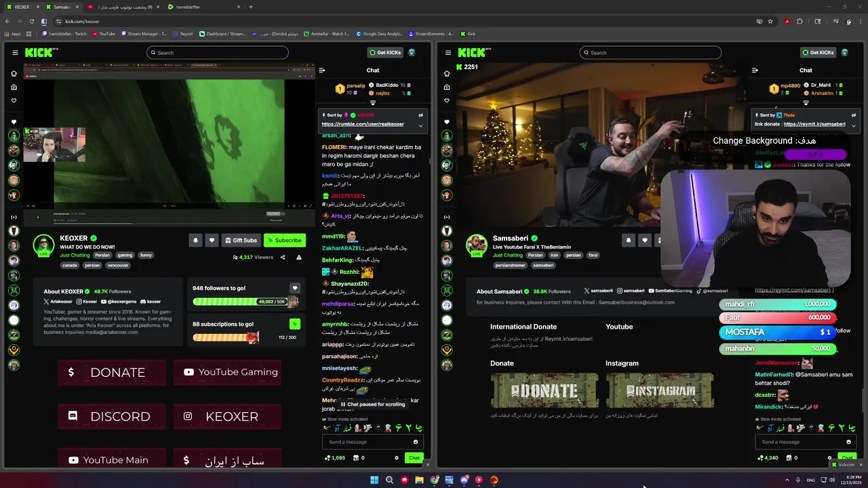
Task: Open gift shop icon in KEOXER chat
Action: (355, 457)
